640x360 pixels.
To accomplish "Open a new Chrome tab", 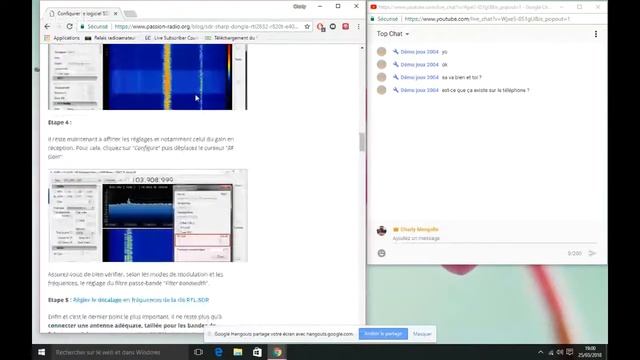I will 130,14.
